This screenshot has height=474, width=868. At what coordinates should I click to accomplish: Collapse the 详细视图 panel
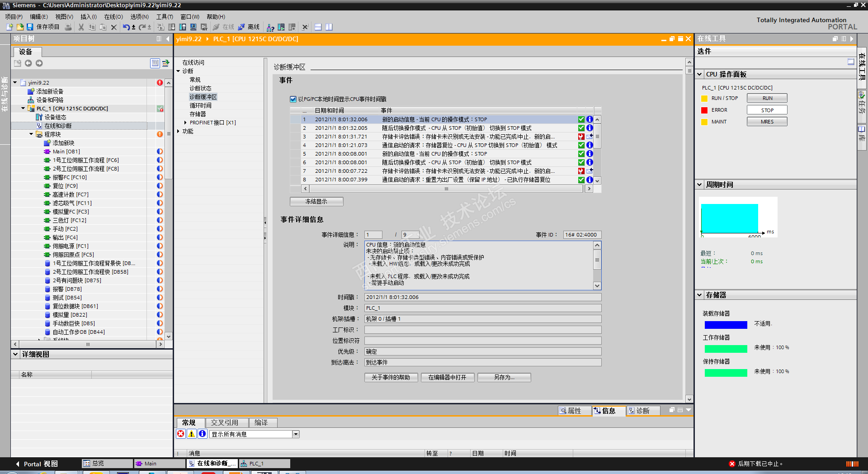point(15,354)
